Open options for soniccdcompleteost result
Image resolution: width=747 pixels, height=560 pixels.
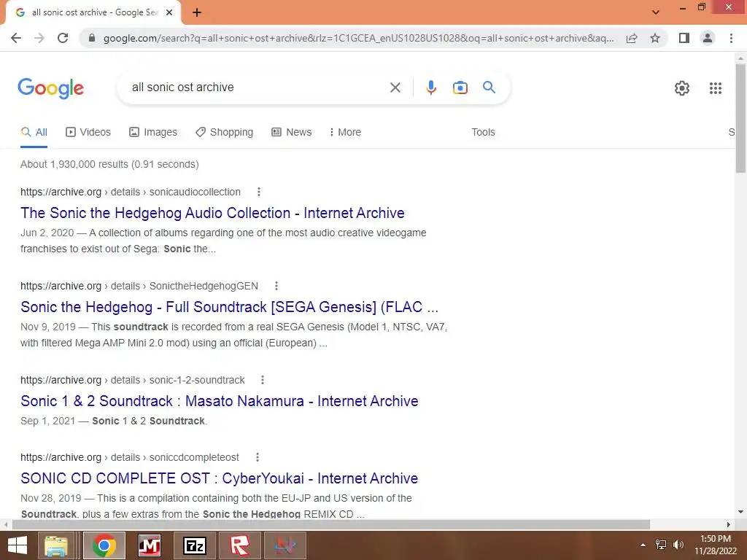tap(258, 457)
